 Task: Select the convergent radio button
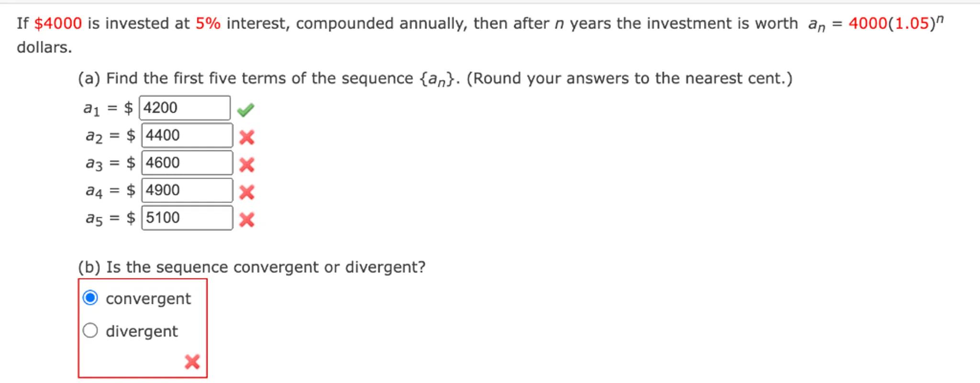[x=90, y=298]
